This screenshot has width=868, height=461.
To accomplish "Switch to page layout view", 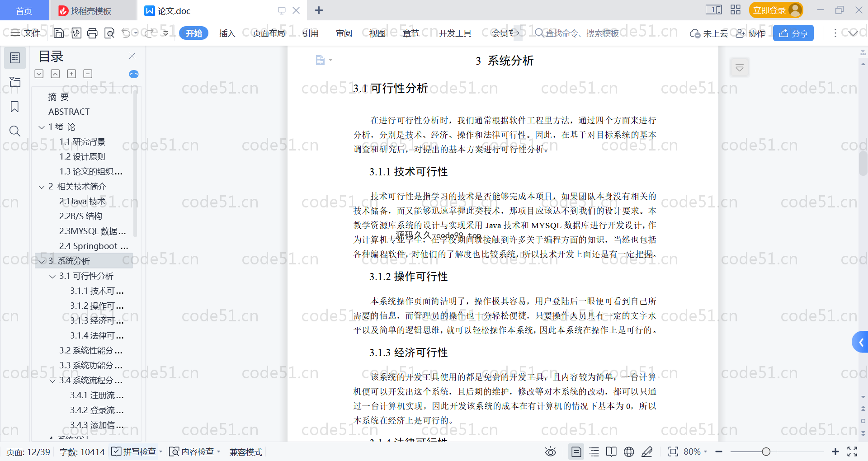I will (x=576, y=452).
